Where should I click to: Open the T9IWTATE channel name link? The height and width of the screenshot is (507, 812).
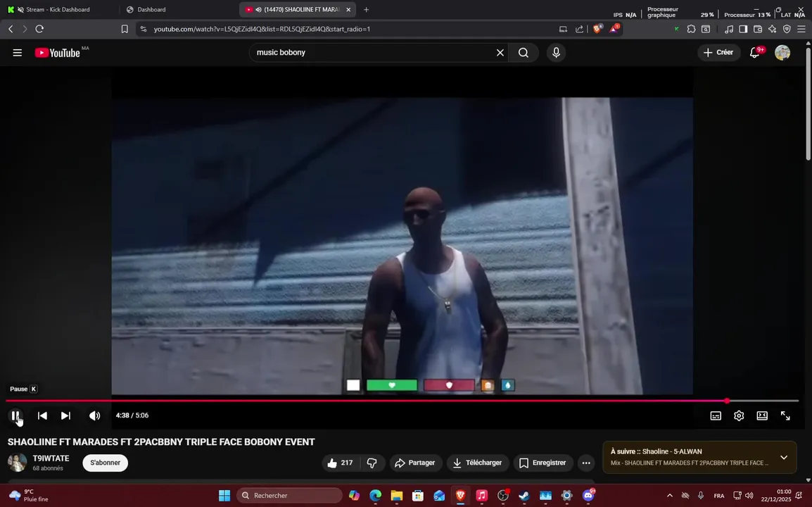point(51,458)
